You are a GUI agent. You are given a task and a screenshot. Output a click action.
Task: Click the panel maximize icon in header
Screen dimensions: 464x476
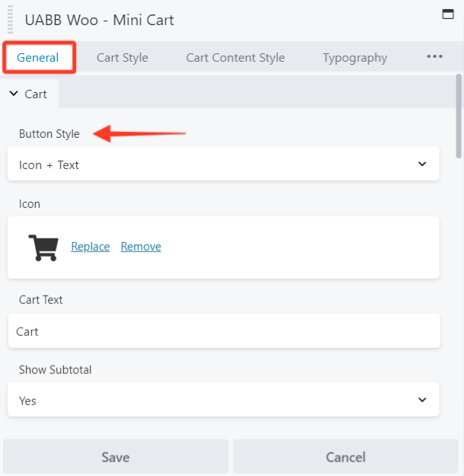point(448,14)
